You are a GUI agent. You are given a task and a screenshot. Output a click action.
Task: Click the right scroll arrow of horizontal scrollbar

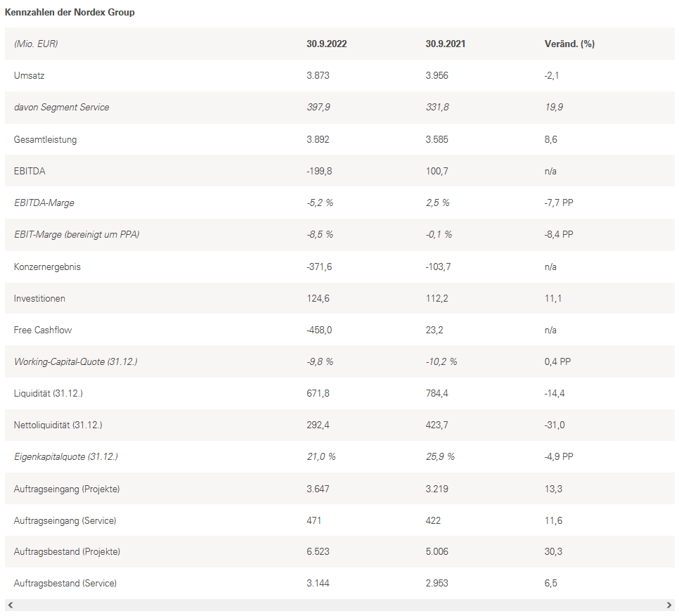(x=669, y=605)
